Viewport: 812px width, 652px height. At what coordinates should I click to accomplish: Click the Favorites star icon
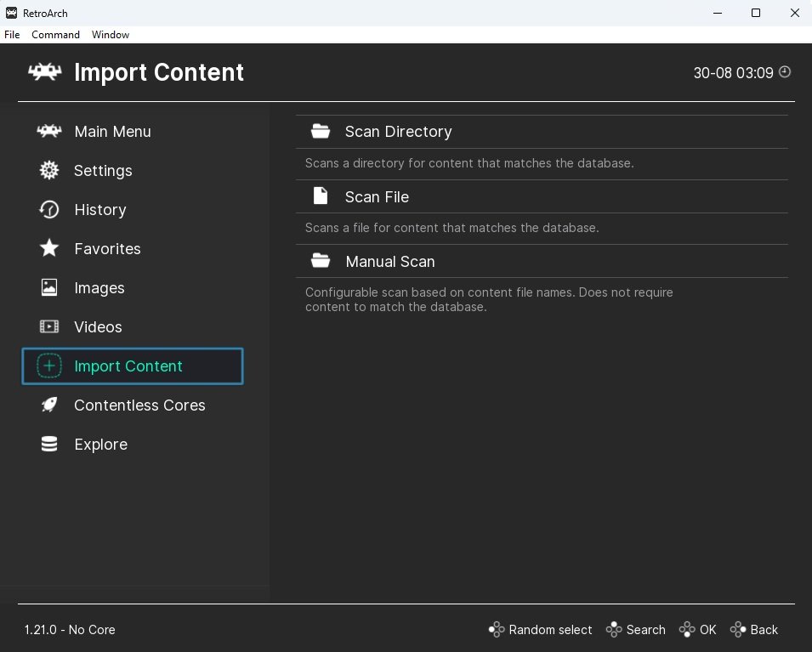(x=49, y=248)
